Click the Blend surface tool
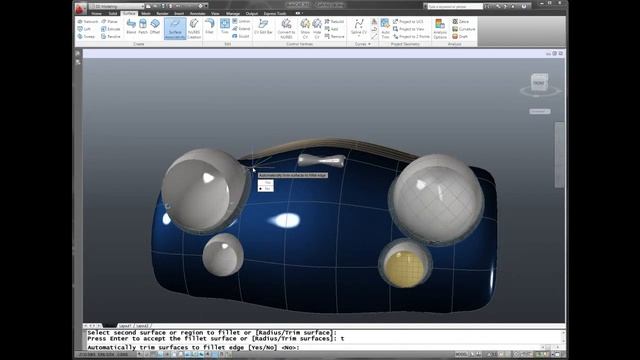Screen dimensions: 640x360 point(131,26)
